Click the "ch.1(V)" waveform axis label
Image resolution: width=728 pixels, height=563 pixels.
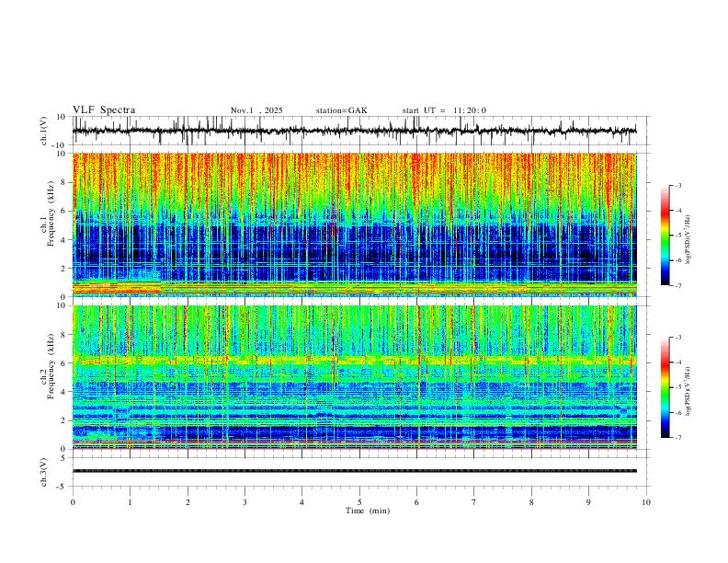44,131
